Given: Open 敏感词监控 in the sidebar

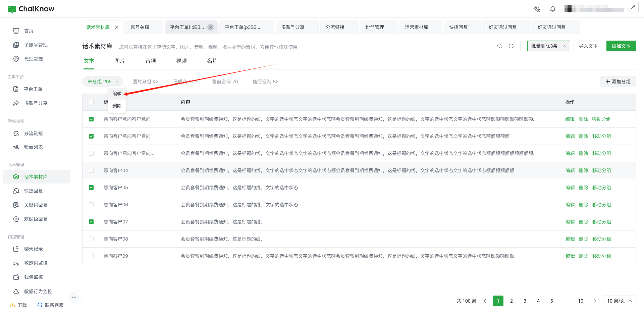Looking at the screenshot, I should click(36, 263).
